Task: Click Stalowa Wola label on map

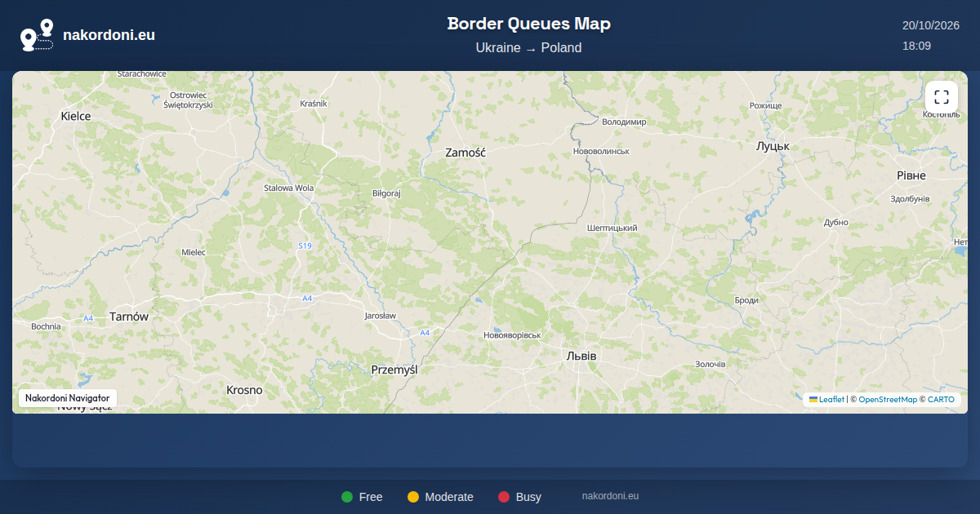Action: tap(289, 188)
